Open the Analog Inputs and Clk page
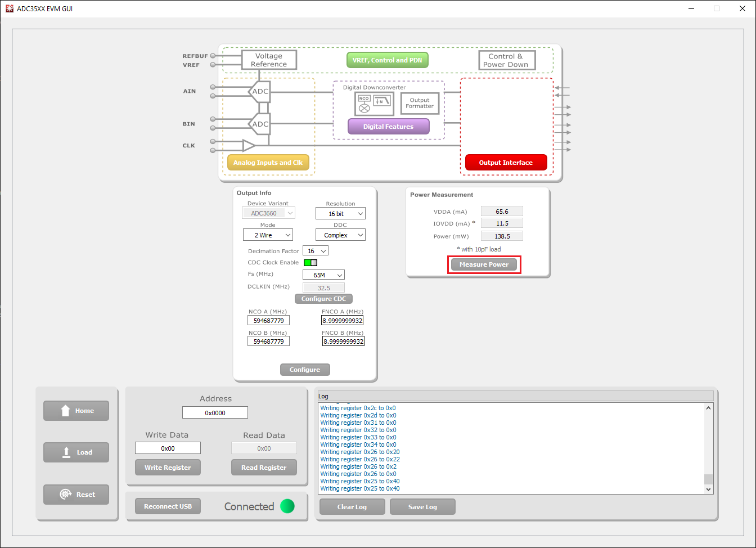756x548 pixels. click(x=268, y=163)
